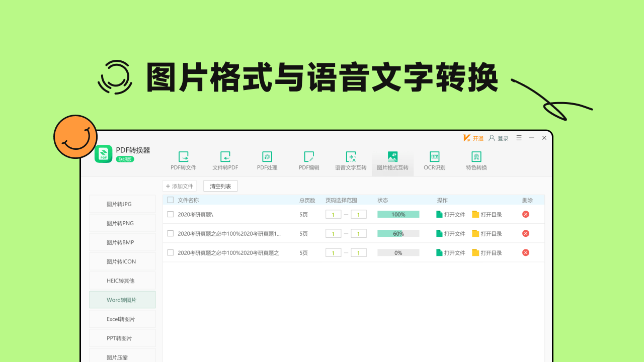The width and height of the screenshot is (644, 362).
Task: Tick the checkbox on the third file row
Action: tap(170, 252)
